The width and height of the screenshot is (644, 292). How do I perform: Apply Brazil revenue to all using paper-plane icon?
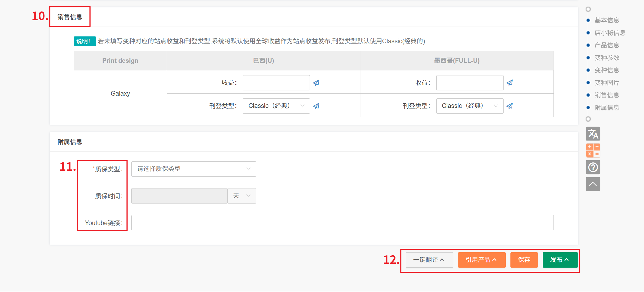316,83
